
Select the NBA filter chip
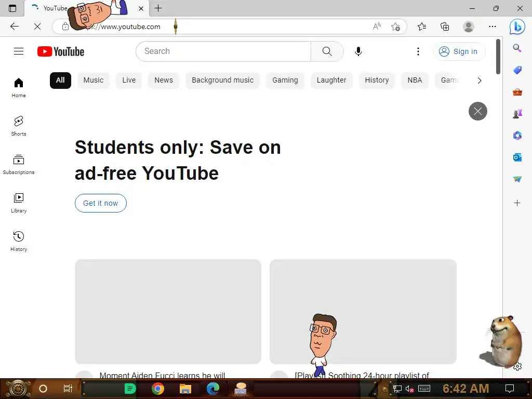[x=415, y=81]
